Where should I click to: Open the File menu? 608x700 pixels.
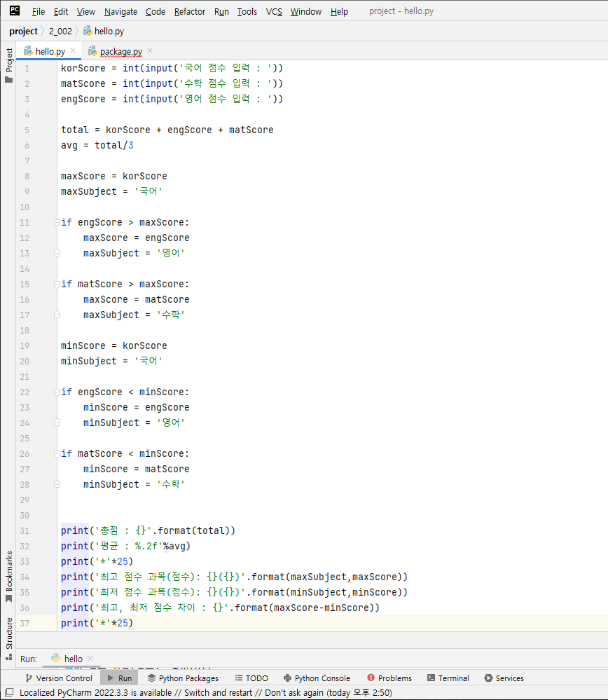point(39,12)
